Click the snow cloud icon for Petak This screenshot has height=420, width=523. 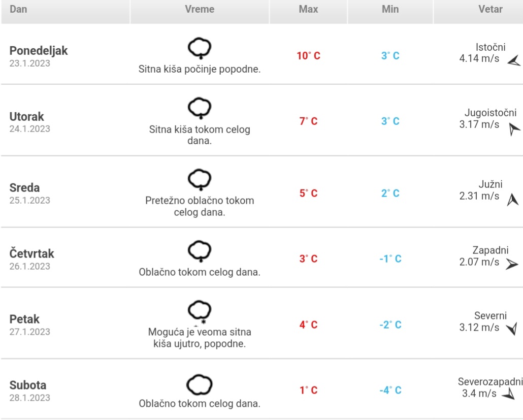tap(200, 311)
